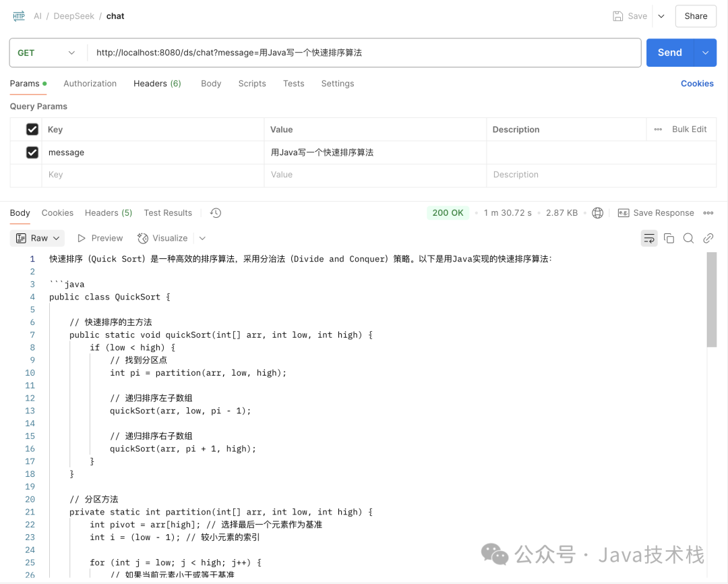Screen dimensions: 728x584
Task: Click the response body vertical scrollbar
Action: (x=711, y=299)
